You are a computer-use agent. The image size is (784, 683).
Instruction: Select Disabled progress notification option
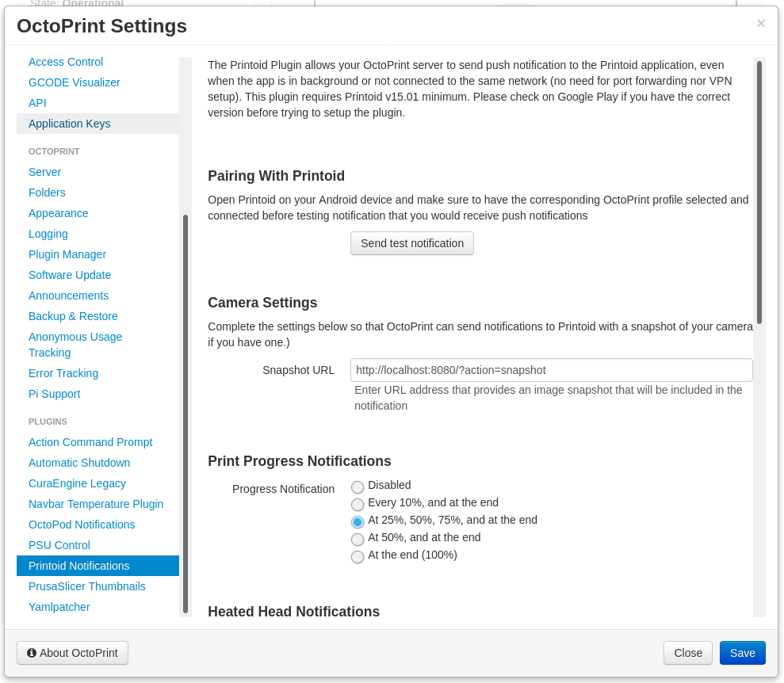click(x=358, y=486)
